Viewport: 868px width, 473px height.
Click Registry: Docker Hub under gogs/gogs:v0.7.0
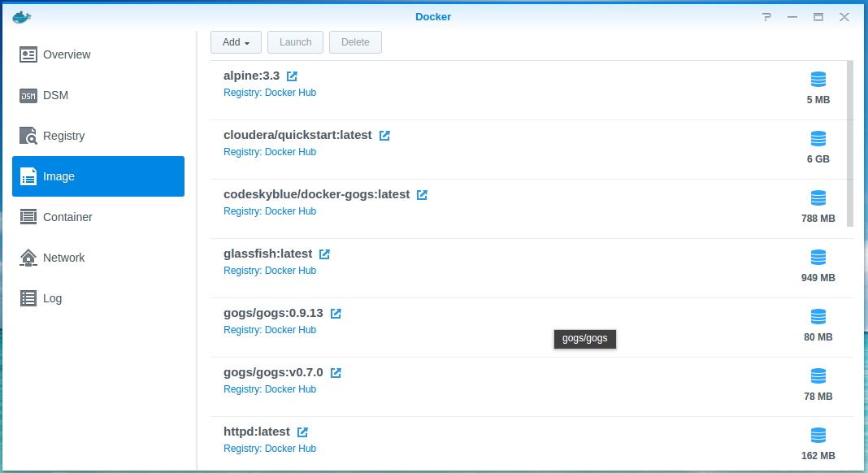(270, 388)
